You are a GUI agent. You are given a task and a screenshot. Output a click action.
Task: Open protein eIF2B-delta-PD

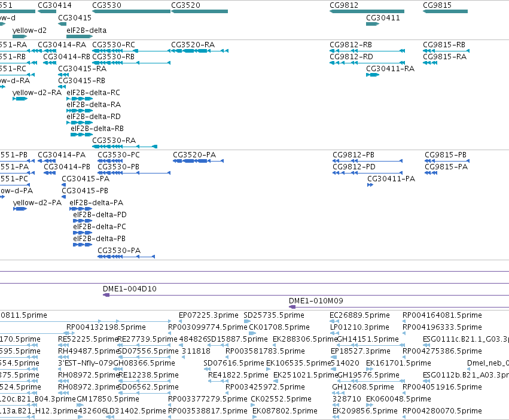(100, 215)
